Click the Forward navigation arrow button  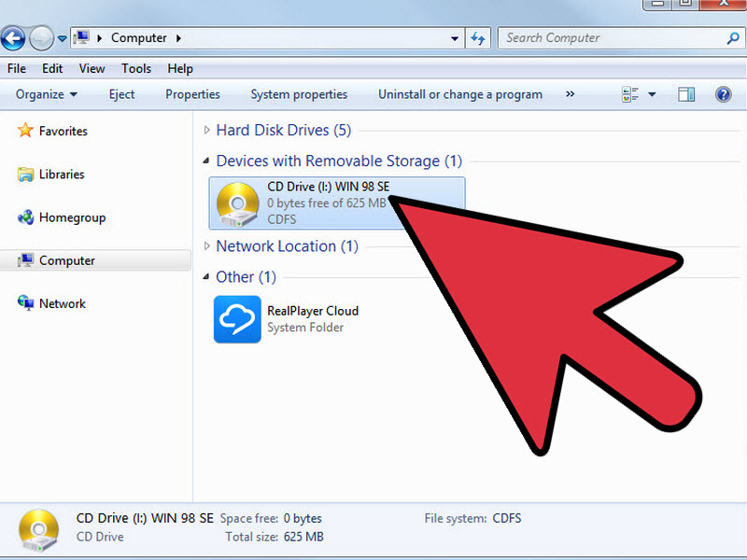click(x=41, y=38)
